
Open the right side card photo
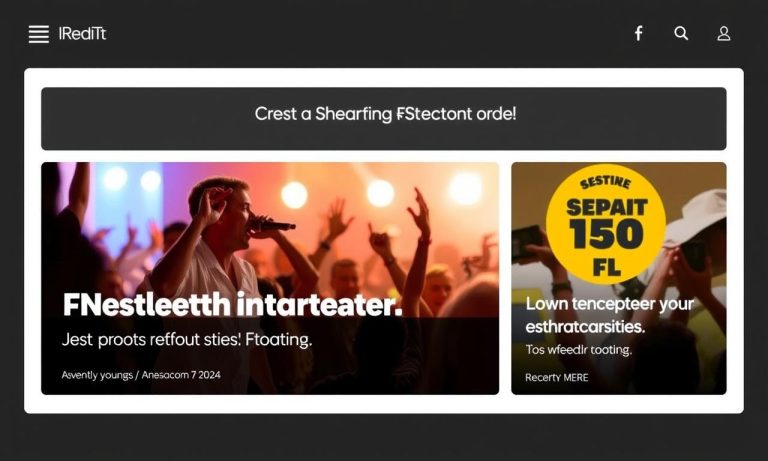coord(619,278)
